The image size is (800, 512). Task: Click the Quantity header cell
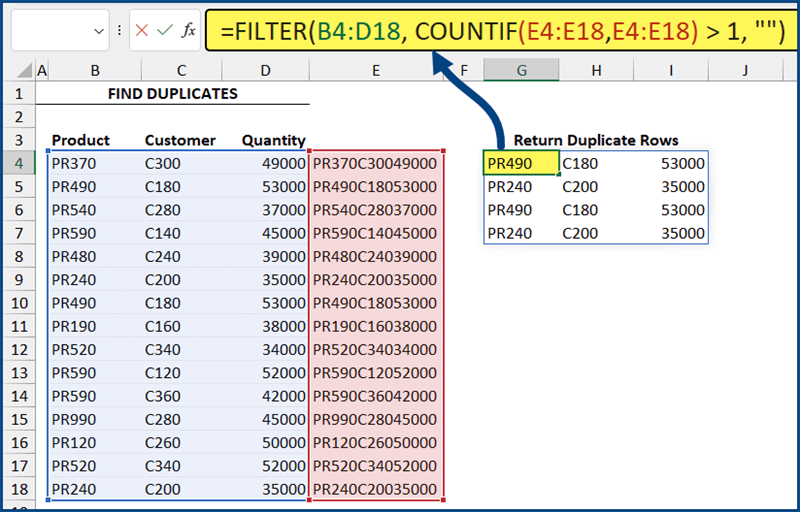(x=273, y=140)
